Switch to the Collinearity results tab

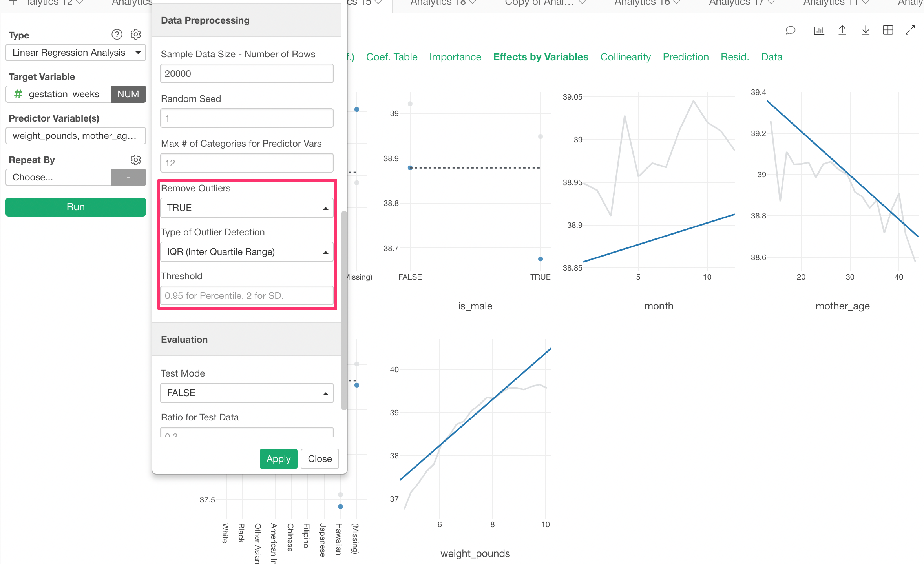point(625,57)
